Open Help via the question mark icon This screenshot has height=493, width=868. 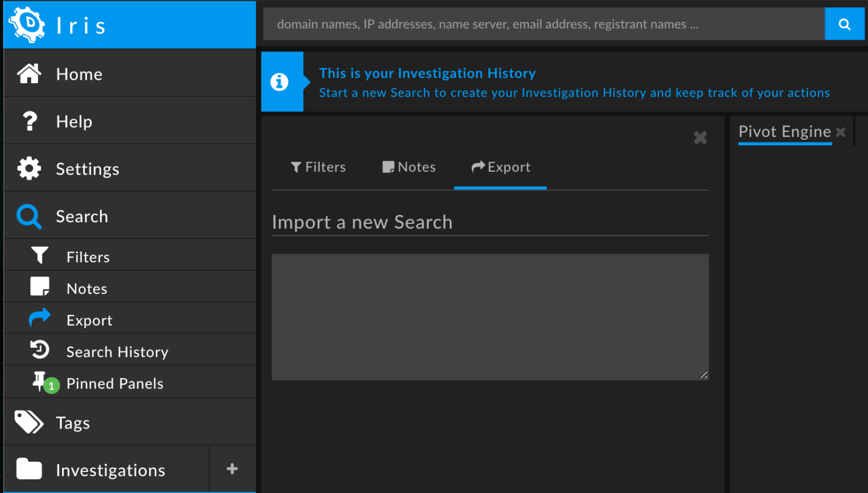tap(29, 121)
